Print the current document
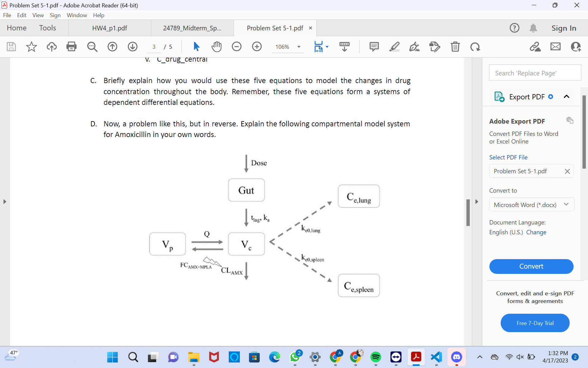 (71, 47)
